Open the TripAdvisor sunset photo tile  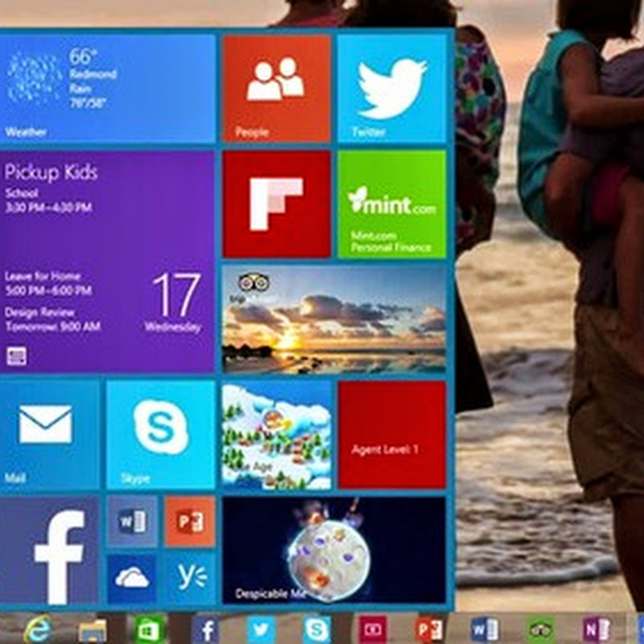coord(334,320)
